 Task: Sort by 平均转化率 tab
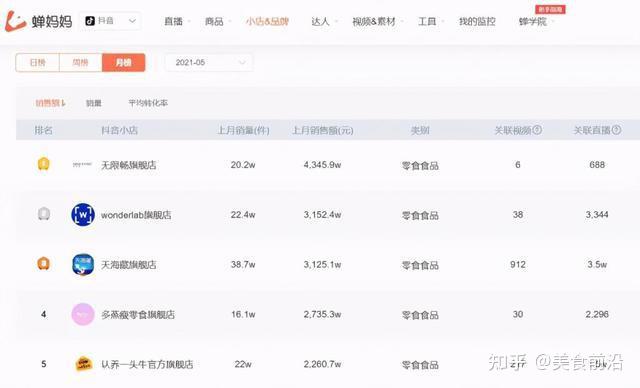pos(148,103)
